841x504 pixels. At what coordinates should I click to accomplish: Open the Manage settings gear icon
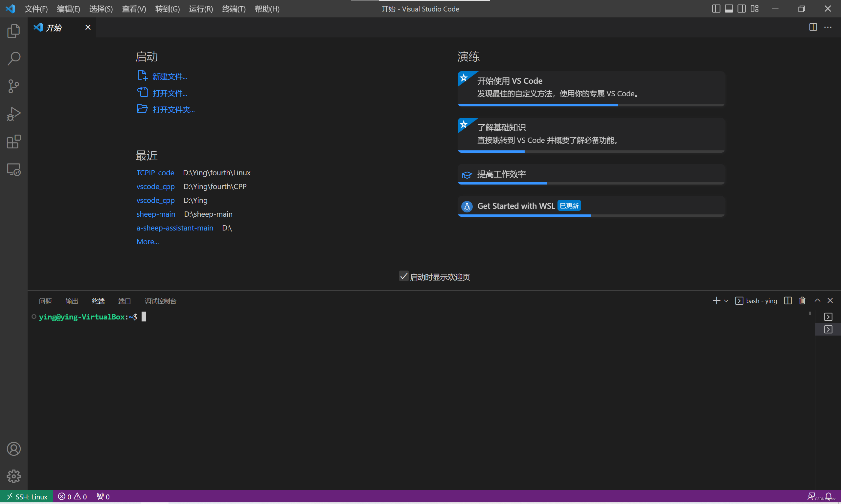pos(13,476)
